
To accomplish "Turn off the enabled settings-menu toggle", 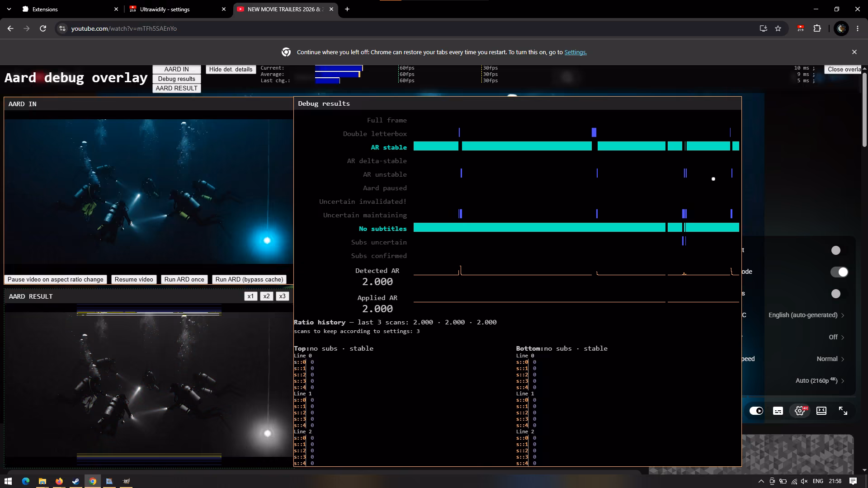I will pyautogui.click(x=840, y=272).
